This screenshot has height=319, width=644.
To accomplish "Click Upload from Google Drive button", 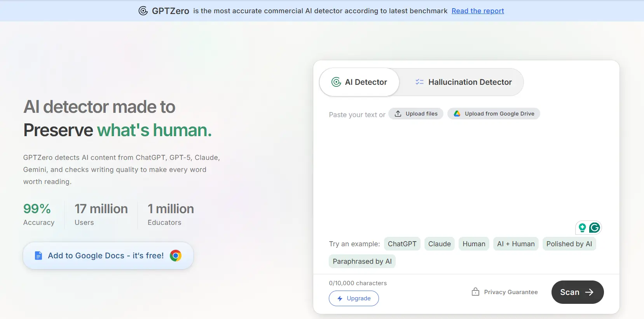I will coord(494,114).
